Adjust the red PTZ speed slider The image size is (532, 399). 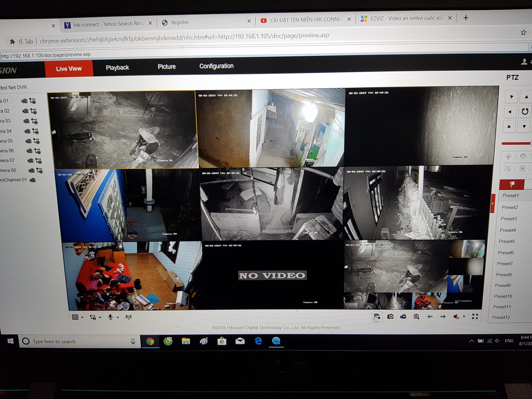click(x=516, y=144)
